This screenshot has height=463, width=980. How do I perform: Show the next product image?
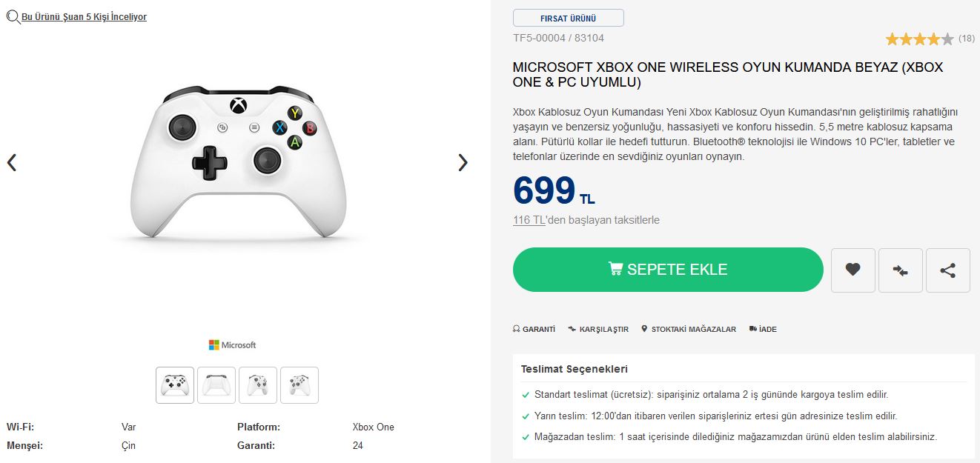(x=463, y=163)
